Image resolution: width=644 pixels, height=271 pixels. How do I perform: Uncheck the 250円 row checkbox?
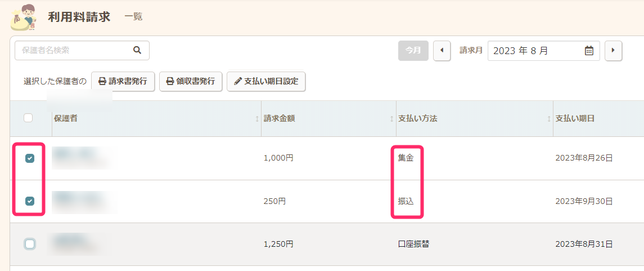coord(30,201)
